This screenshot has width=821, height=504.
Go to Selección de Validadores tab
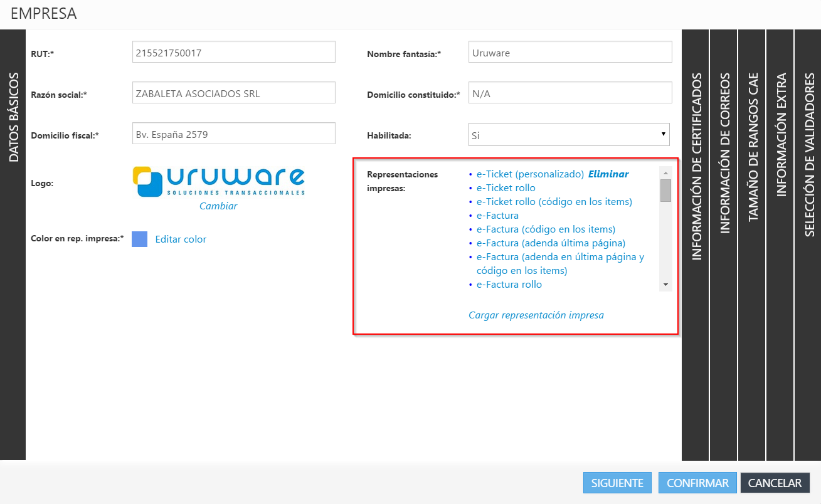808,155
